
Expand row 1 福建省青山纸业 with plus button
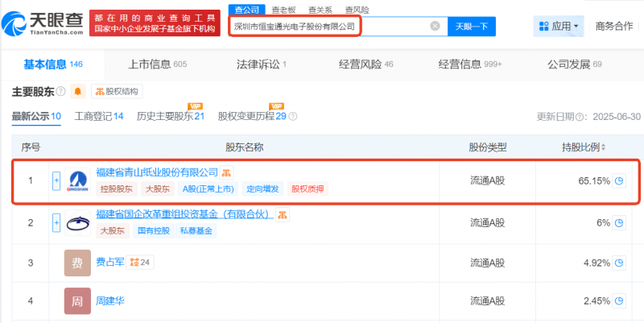point(56,180)
